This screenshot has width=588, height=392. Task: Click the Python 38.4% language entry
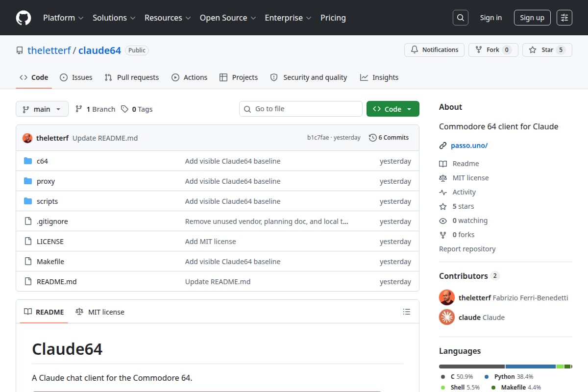[x=509, y=377]
